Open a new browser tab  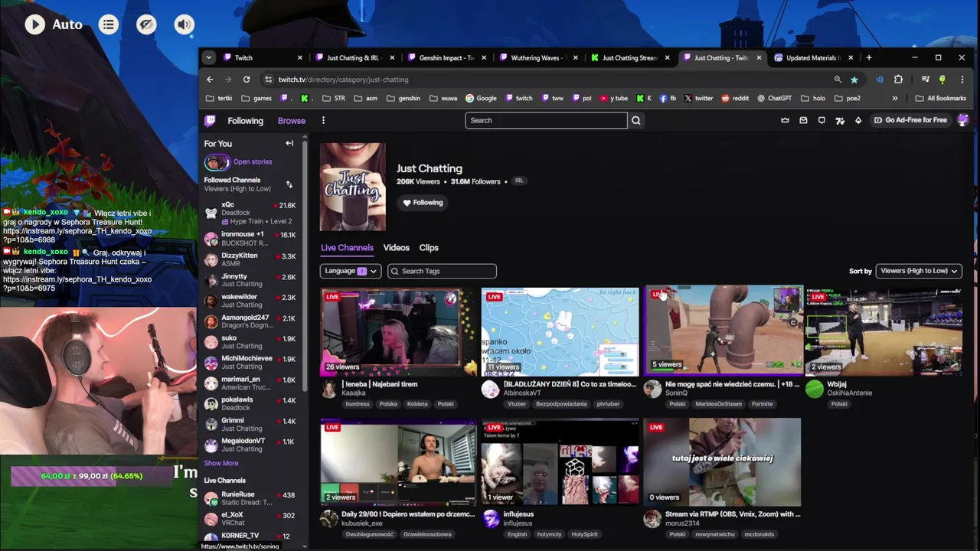click(x=868, y=57)
